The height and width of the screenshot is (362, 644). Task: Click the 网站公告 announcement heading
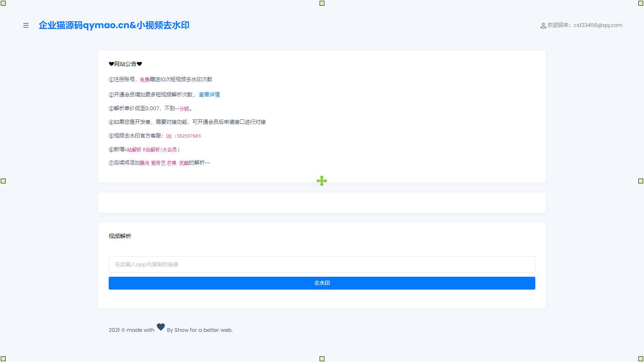click(x=125, y=64)
